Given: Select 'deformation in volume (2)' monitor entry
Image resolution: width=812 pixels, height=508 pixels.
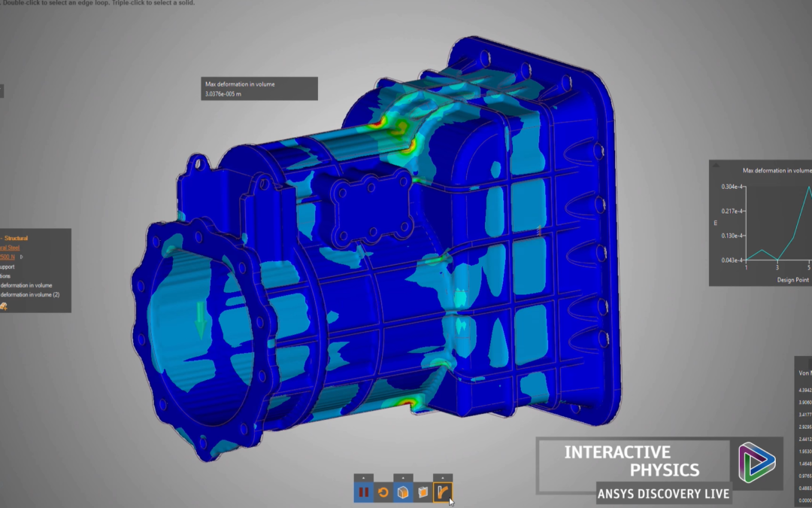Looking at the screenshot, I should pos(29,295).
